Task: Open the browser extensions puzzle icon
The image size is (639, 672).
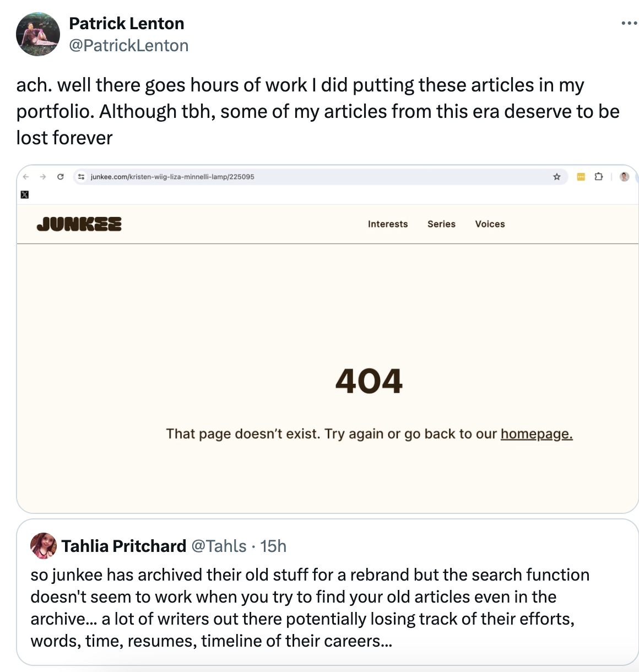Action: point(599,177)
